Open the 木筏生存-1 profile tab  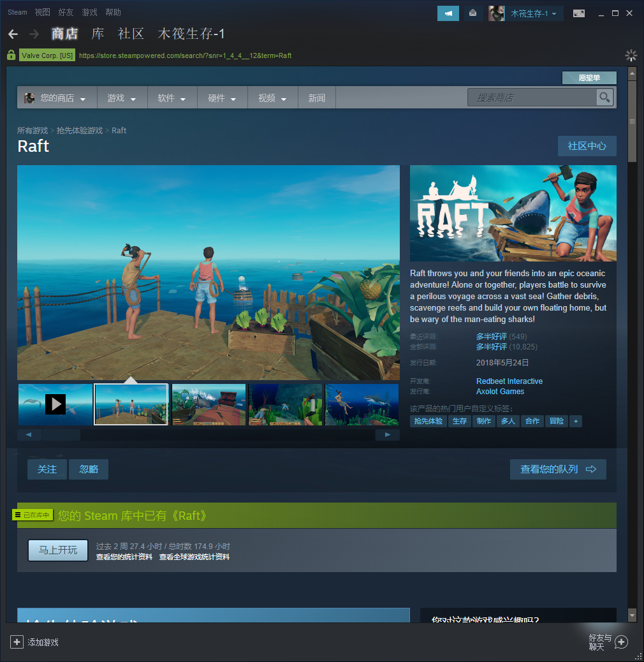(x=191, y=34)
